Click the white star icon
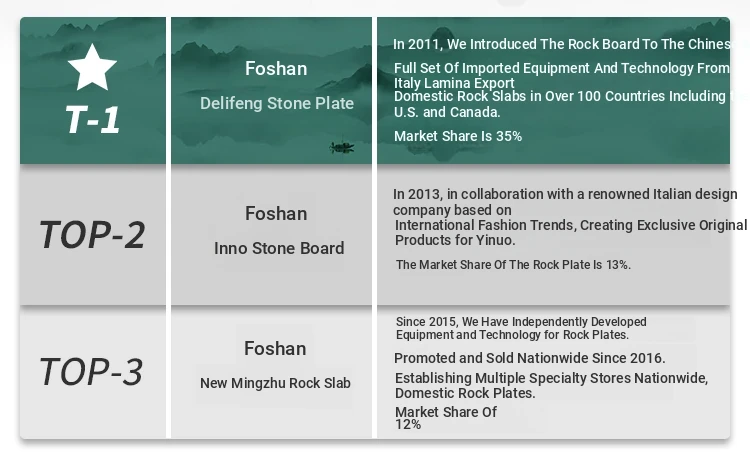The width and height of the screenshot is (750, 460). (93, 68)
